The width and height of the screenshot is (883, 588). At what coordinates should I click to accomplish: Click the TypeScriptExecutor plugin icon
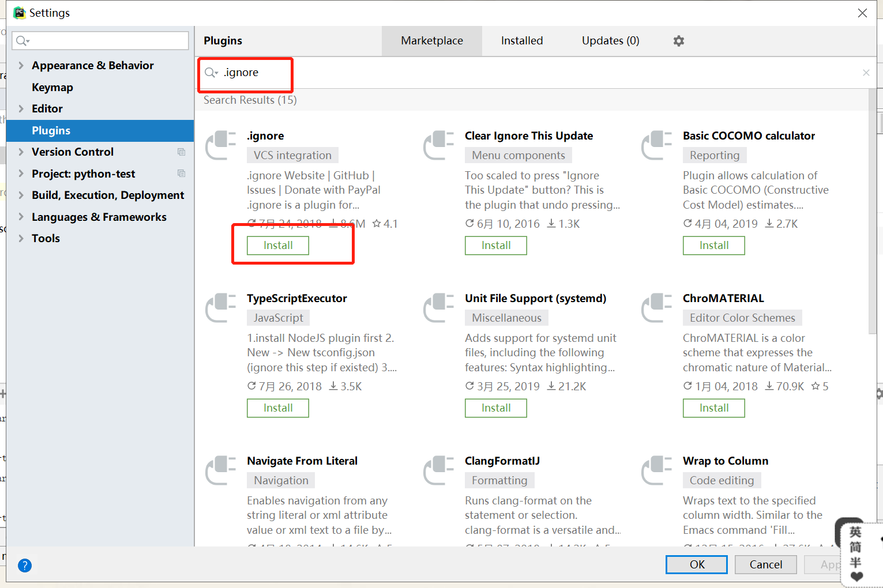pos(221,308)
